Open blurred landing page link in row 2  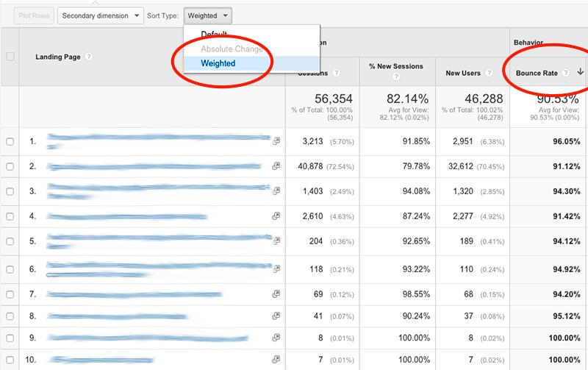(154, 166)
